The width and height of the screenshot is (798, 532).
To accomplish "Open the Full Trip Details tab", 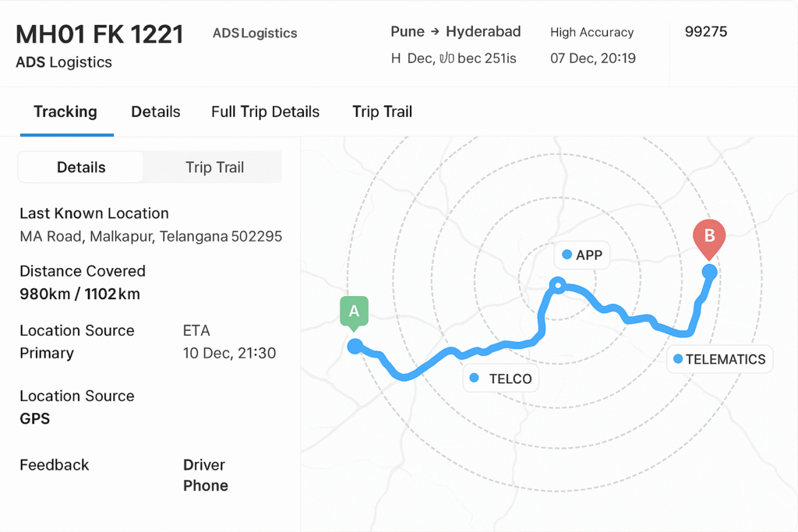I will click(x=265, y=111).
